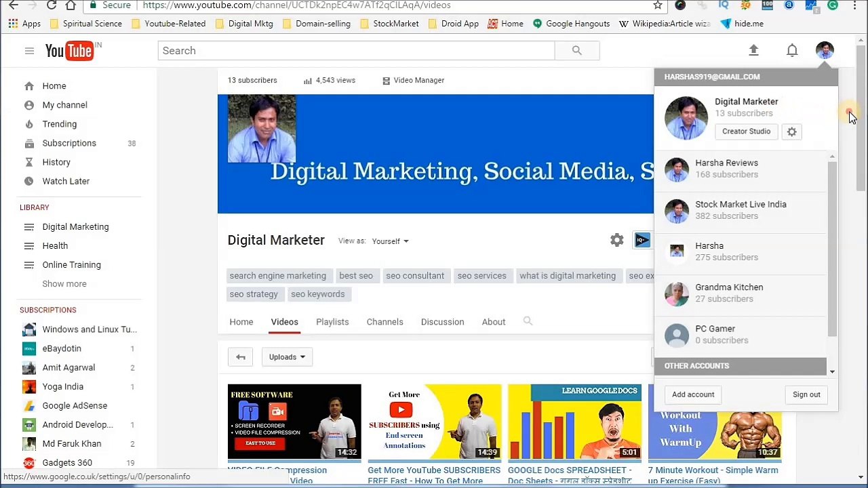The image size is (868, 488).
Task: Open the Wikipedia Article wizard bookmark
Action: click(665, 24)
